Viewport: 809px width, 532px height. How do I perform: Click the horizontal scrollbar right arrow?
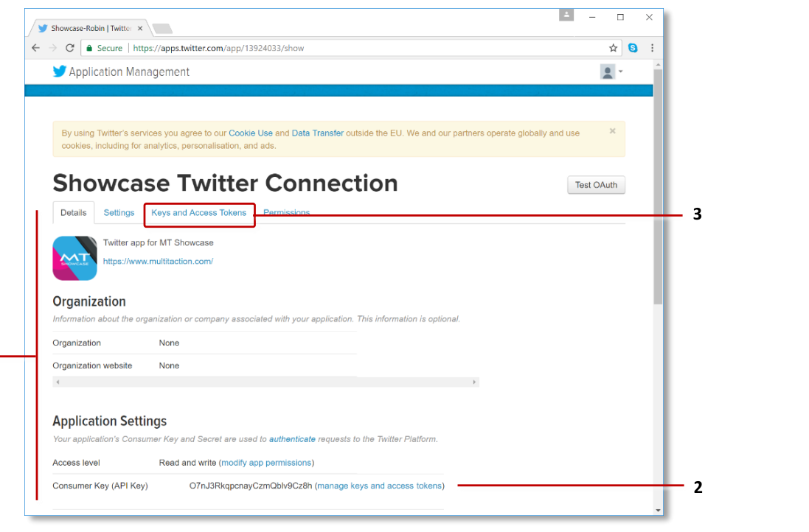[x=474, y=382]
